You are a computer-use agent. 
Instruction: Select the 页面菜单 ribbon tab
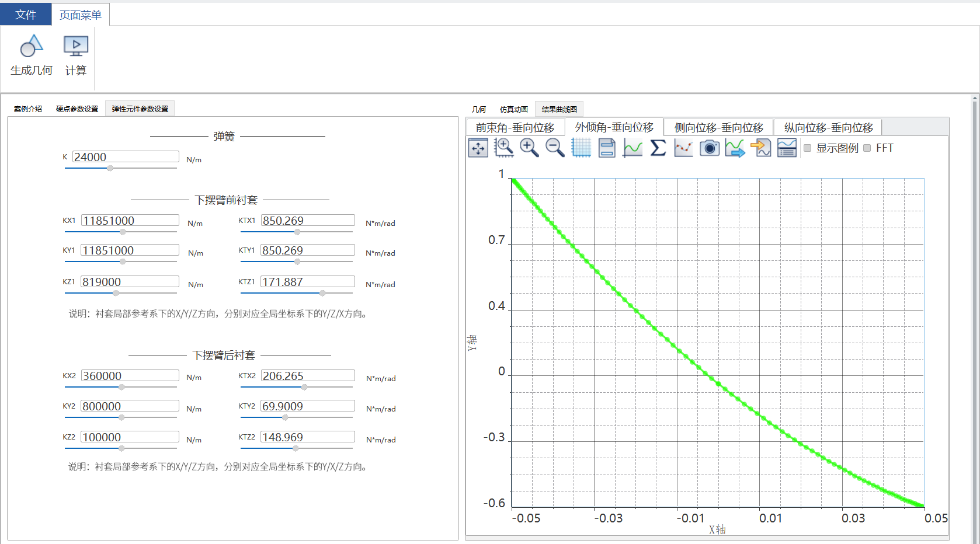point(81,15)
